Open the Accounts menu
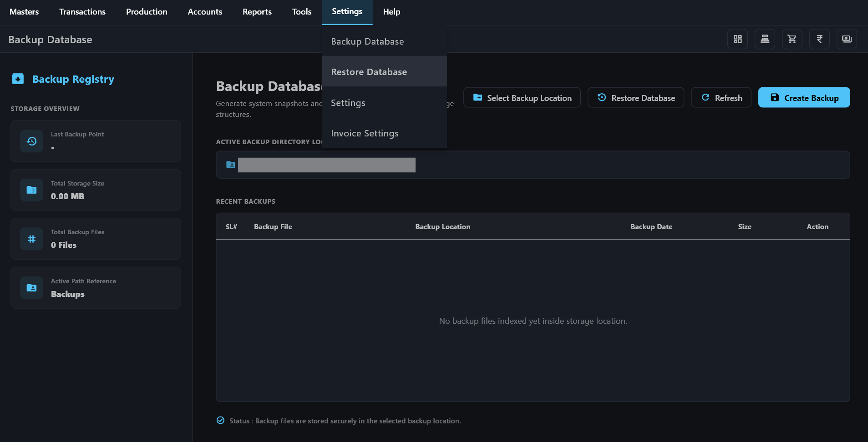Screen dimensions: 868x442 205,12
